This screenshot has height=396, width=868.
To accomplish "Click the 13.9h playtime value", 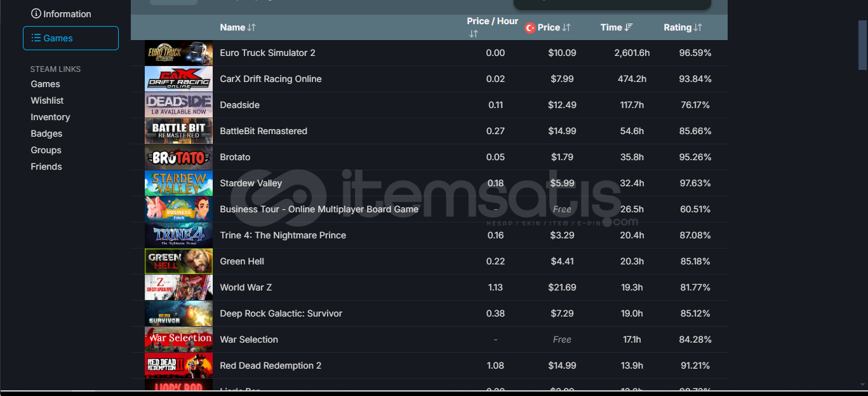I will click(x=632, y=365).
